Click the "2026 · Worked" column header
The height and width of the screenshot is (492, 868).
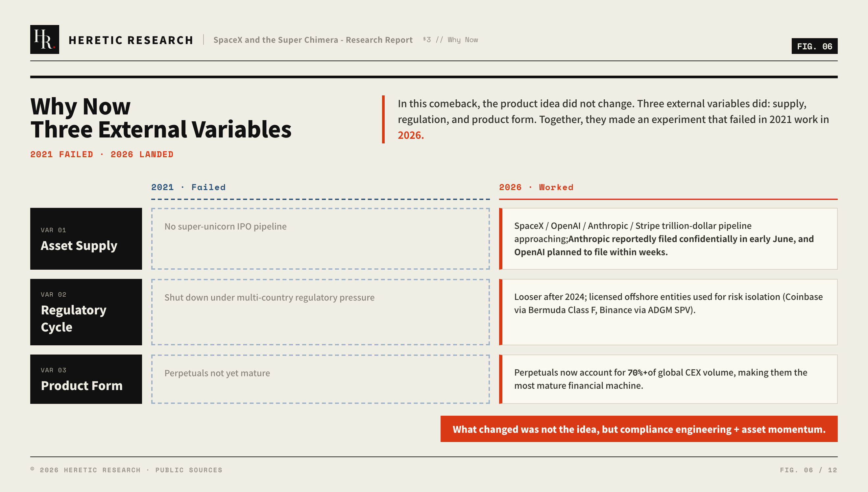536,187
